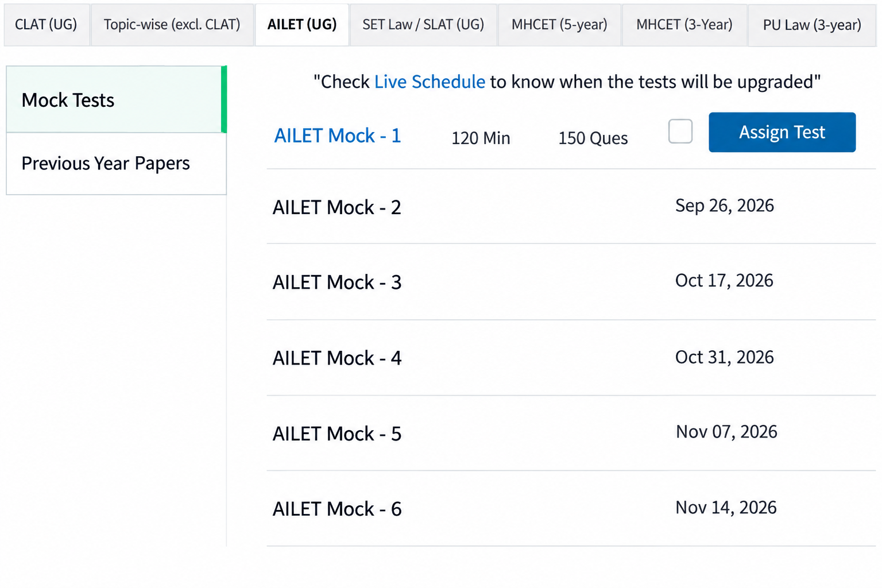Screen dimensions: 882x588
Task: Click the Nov 14, 2026 date
Action: (726, 508)
